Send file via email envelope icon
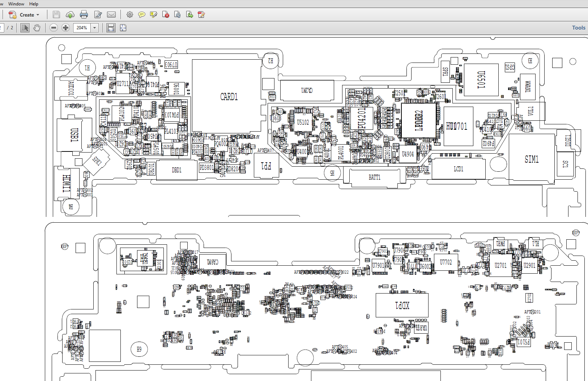 pos(111,15)
